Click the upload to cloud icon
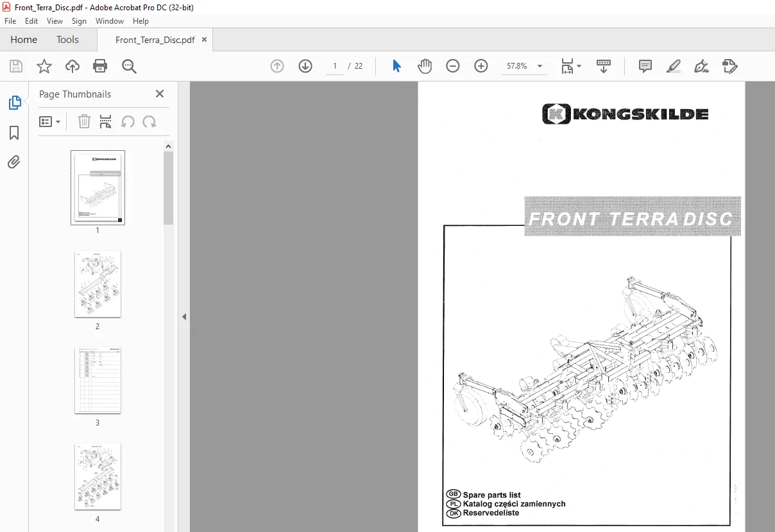The image size is (775, 532). (x=72, y=66)
